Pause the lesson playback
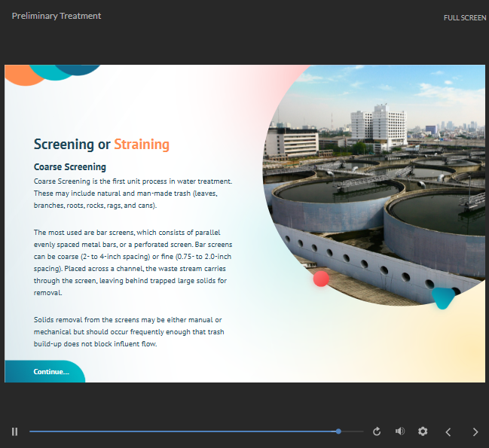This screenshot has height=448, width=489. 14,431
